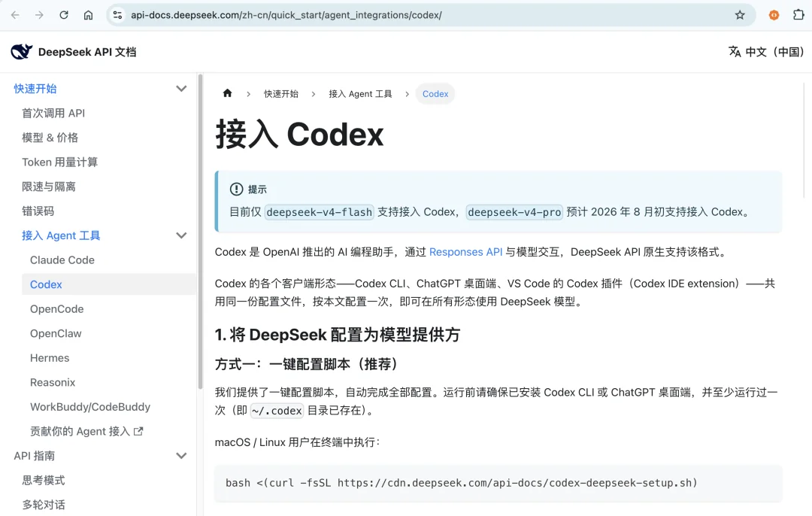This screenshot has height=516, width=812.
Task: Click 快速开始 in breadcrumb
Action: [x=281, y=94]
